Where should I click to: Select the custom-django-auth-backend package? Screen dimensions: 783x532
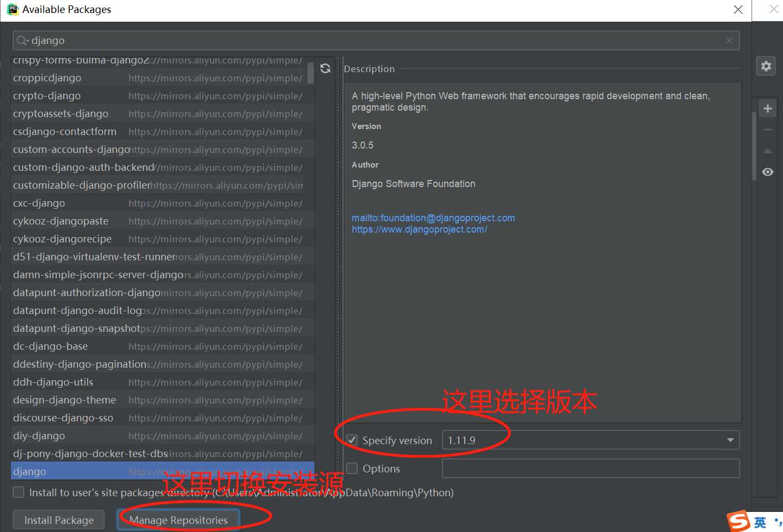point(163,167)
